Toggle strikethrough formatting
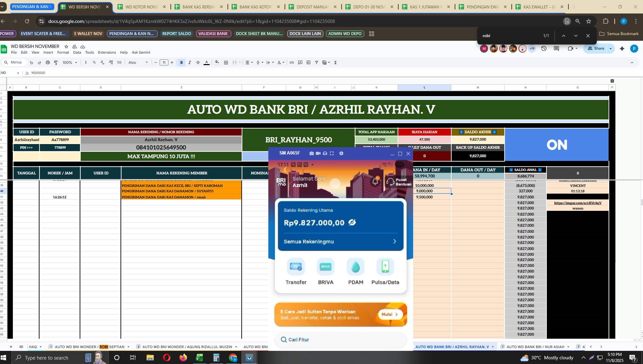Viewport: 643px width, 364px height. (198, 62)
